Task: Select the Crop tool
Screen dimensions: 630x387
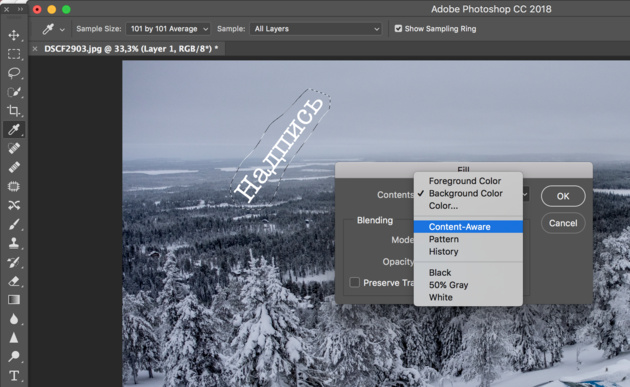Action: pos(14,111)
